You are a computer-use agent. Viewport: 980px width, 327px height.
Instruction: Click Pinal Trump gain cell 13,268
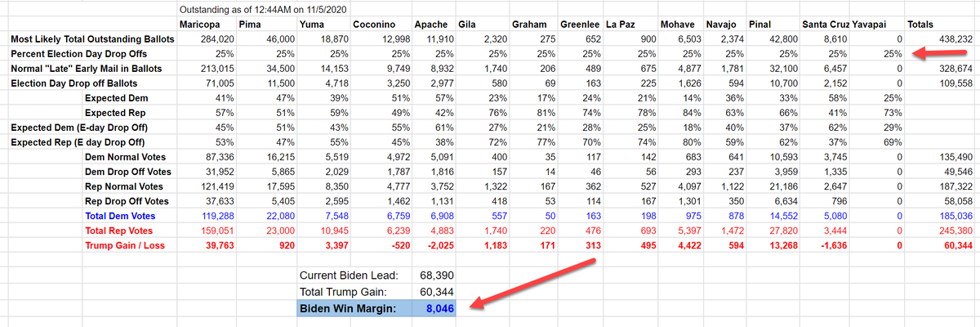[x=781, y=245]
